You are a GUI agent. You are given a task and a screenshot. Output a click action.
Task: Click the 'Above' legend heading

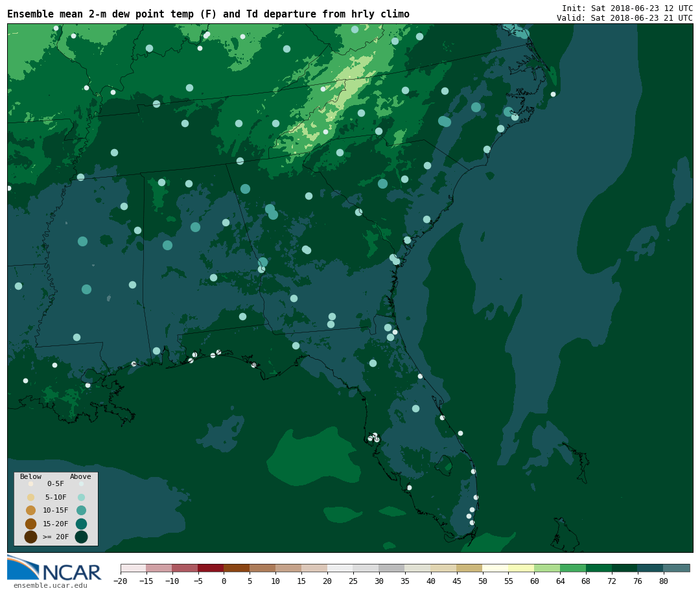tap(80, 476)
